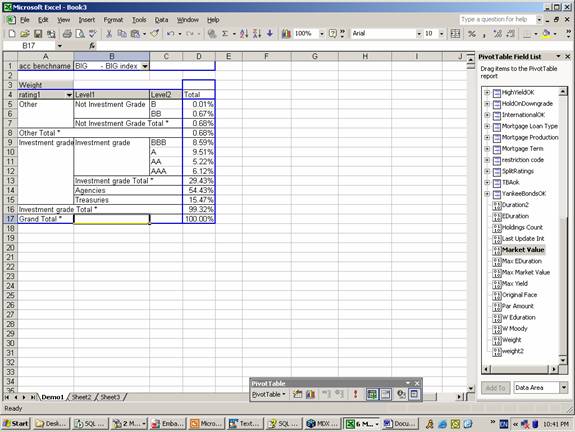Viewport: 575px width, 432px height.
Task: Click Format Report on PivotTable toolbar
Action: click(x=297, y=394)
